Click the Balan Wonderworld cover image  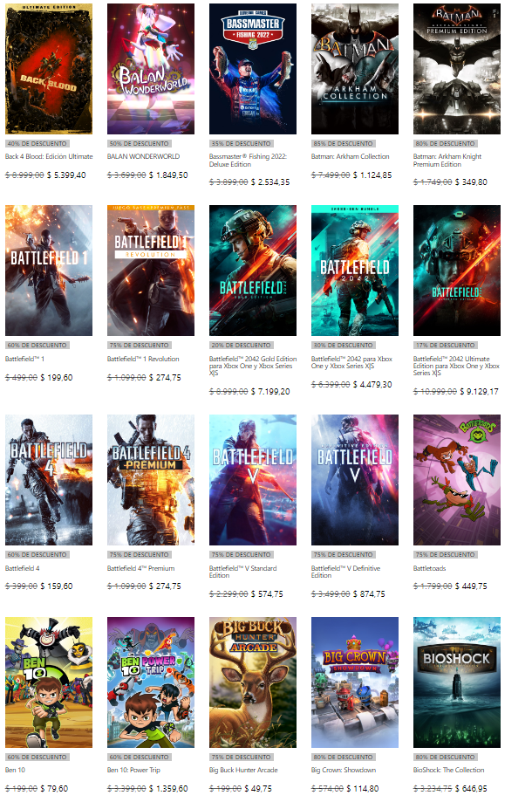(x=151, y=69)
